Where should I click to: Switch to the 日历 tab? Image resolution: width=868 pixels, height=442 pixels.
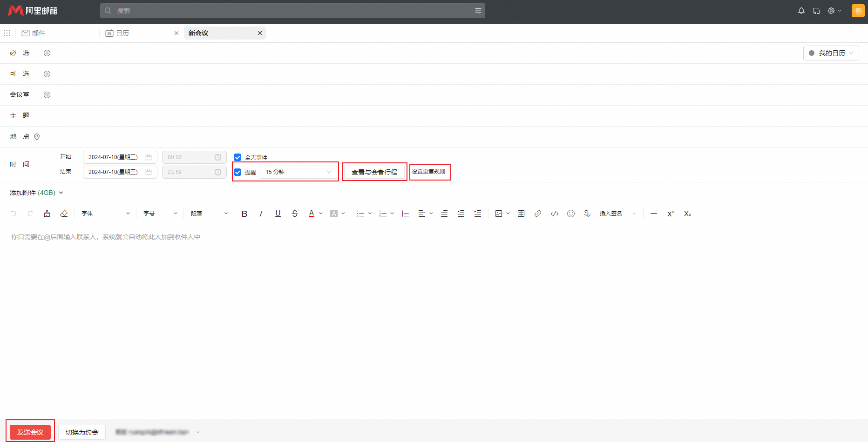(x=122, y=33)
